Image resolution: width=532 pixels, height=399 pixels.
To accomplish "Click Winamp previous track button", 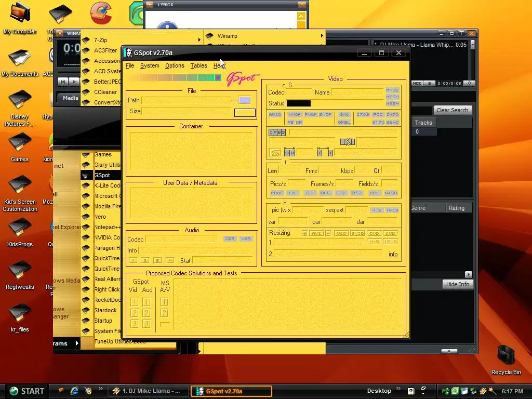I will pos(63,82).
